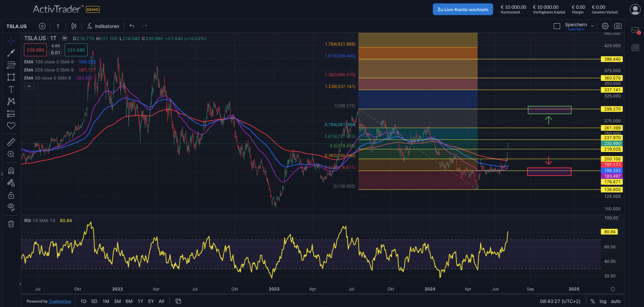Screen dimensions: 644x307
Task: Open the Indikatoren menu
Action: [x=103, y=26]
